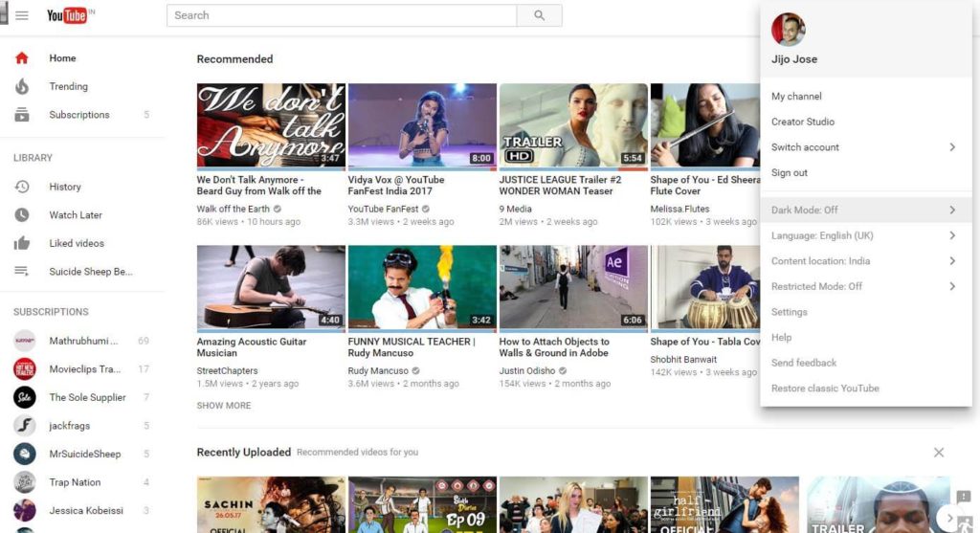Viewport: 980px width, 533px height.
Task: Click the History clock icon
Action: [22, 188]
